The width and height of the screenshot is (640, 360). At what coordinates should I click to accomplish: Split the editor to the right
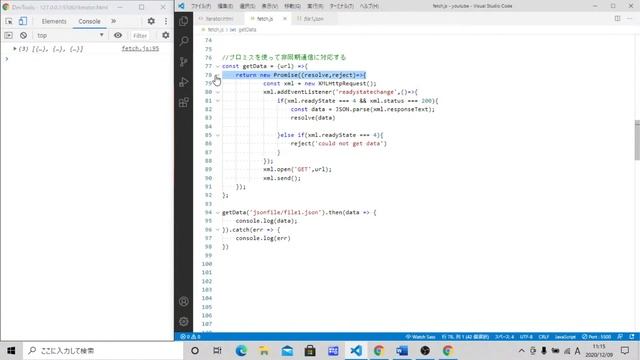tap(618, 19)
